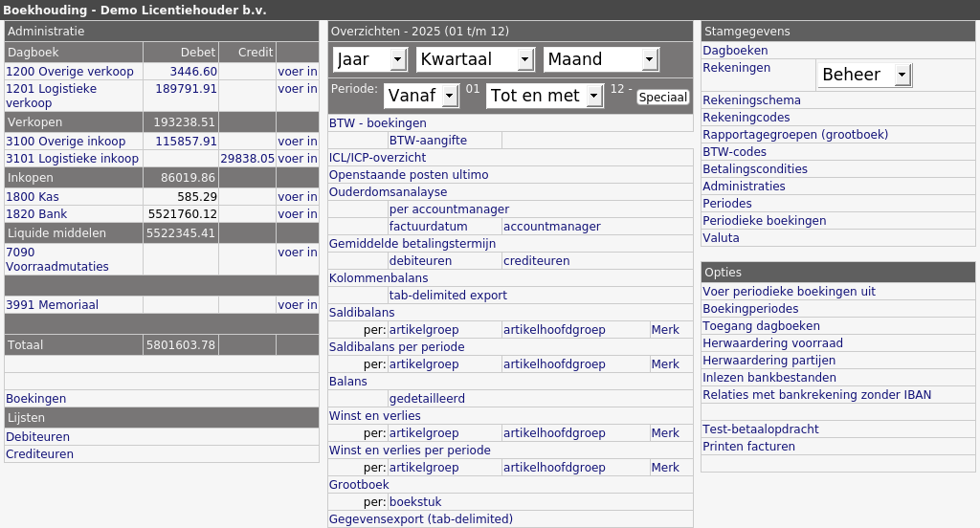
Task: Open Inlezen bankbestanden option
Action: (x=769, y=378)
